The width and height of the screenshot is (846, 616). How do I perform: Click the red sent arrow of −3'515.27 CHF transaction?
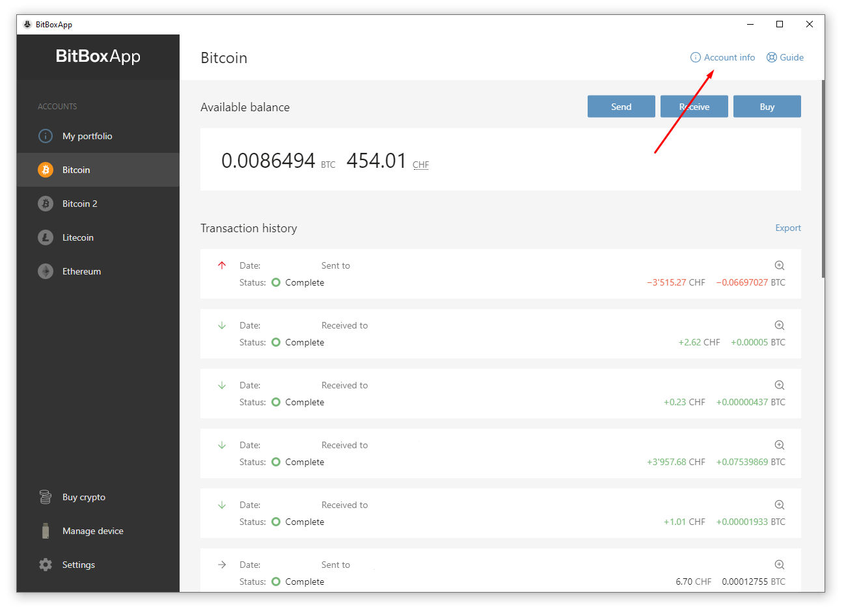(222, 265)
